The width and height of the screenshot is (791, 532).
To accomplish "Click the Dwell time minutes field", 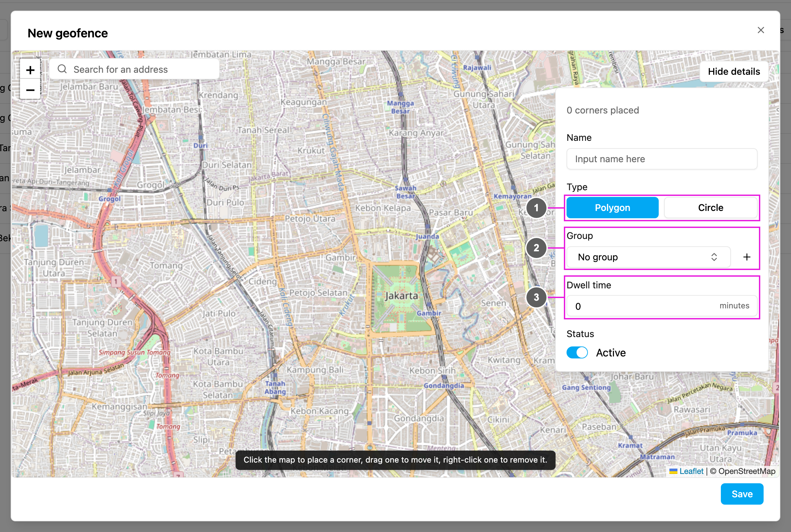I will [x=661, y=306].
